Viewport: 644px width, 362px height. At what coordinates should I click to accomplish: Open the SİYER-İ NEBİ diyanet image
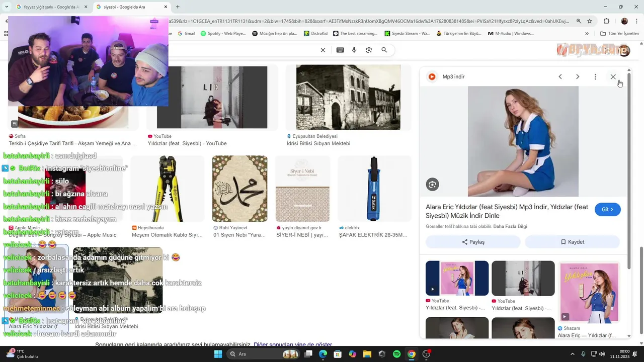(x=302, y=189)
